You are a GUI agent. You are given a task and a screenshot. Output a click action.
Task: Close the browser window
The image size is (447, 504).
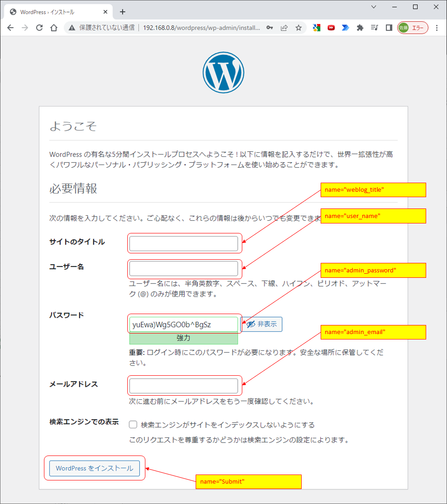[x=436, y=7]
